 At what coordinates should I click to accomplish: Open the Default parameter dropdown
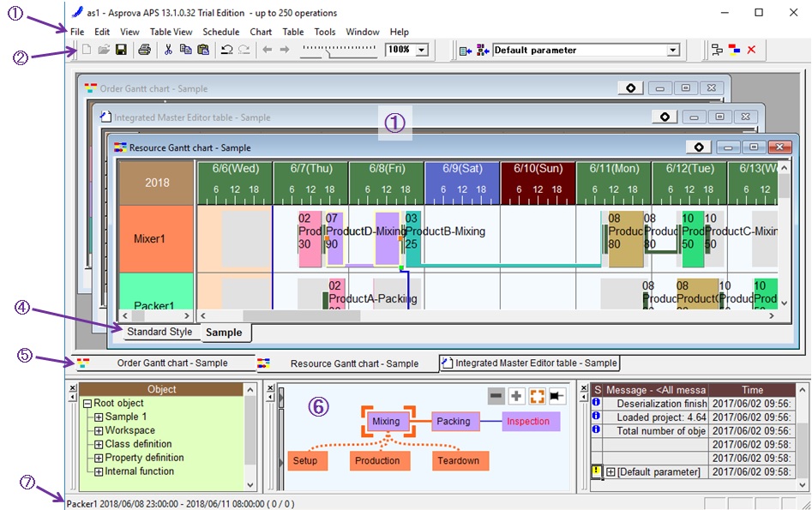pos(673,51)
